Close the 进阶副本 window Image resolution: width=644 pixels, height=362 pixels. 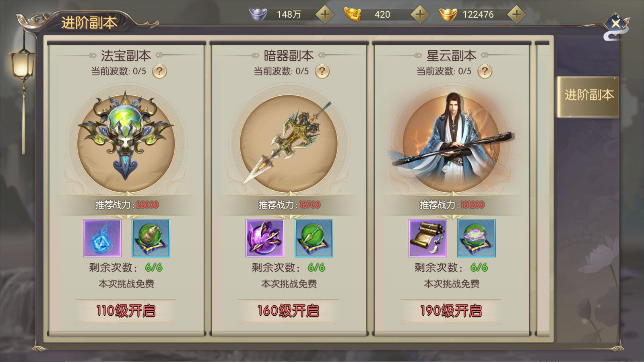tap(616, 25)
